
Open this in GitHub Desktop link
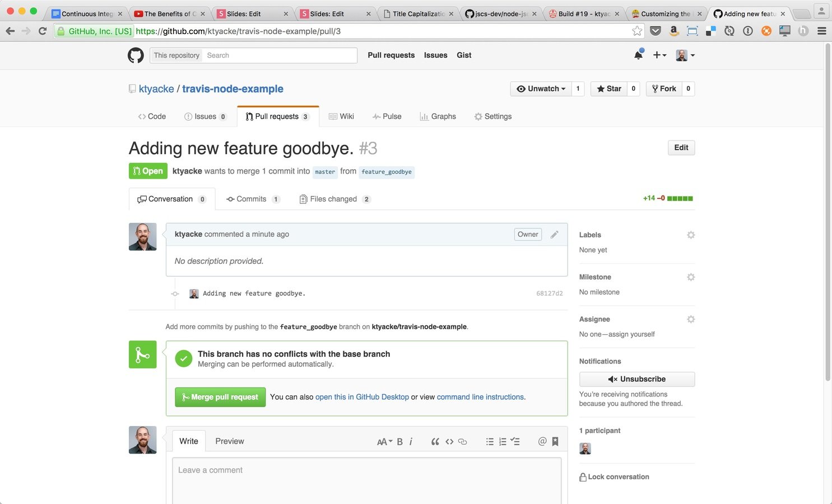[x=362, y=397]
